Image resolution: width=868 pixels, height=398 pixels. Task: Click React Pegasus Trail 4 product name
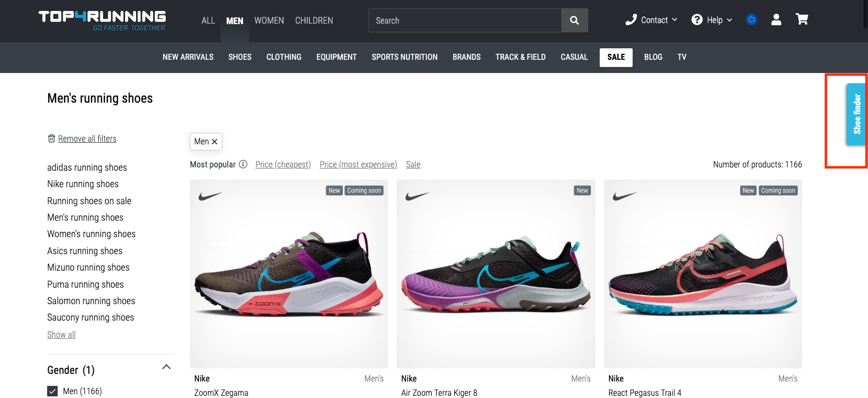[645, 393]
